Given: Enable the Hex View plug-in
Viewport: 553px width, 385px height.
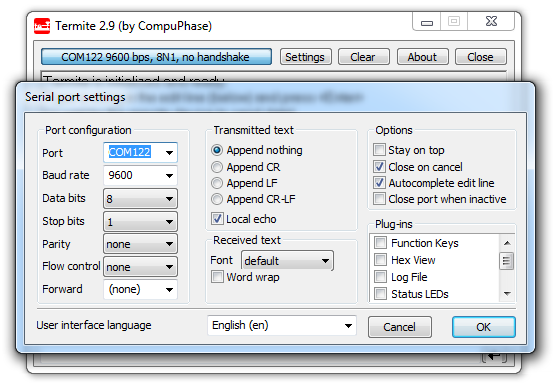Looking at the screenshot, I should (380, 260).
